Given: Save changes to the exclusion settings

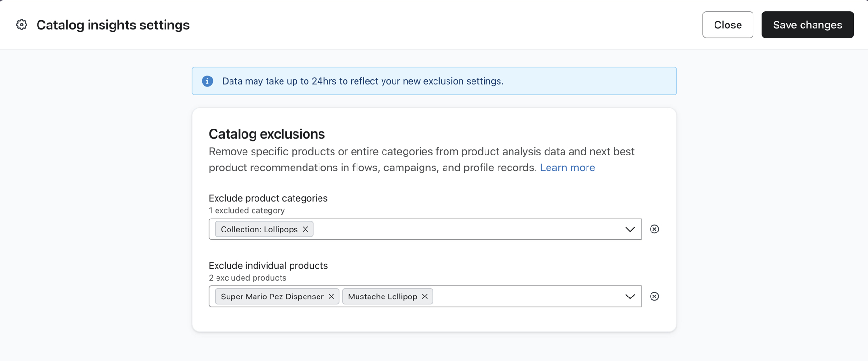Looking at the screenshot, I should 807,25.
